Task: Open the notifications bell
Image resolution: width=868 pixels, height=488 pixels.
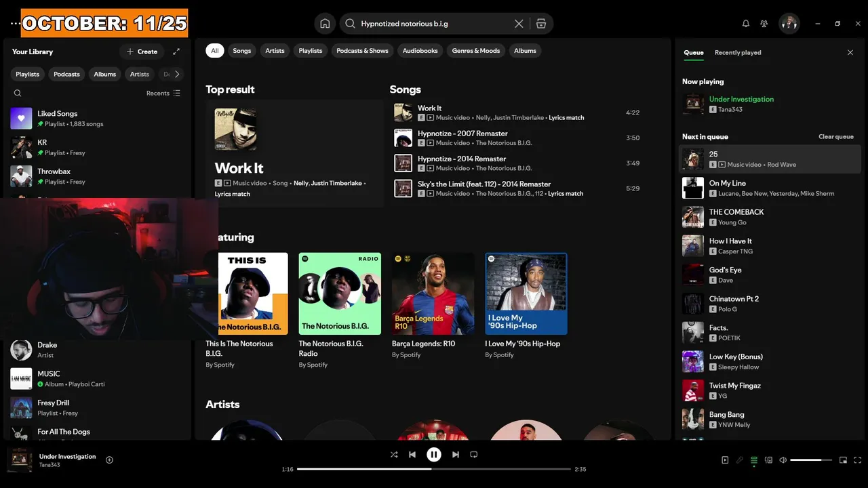Action: (x=746, y=24)
